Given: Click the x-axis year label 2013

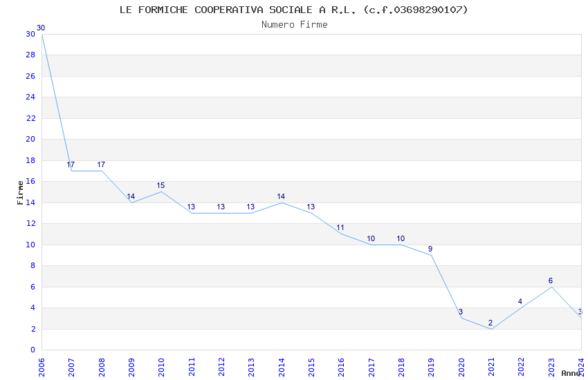Looking at the screenshot, I should [x=251, y=367].
